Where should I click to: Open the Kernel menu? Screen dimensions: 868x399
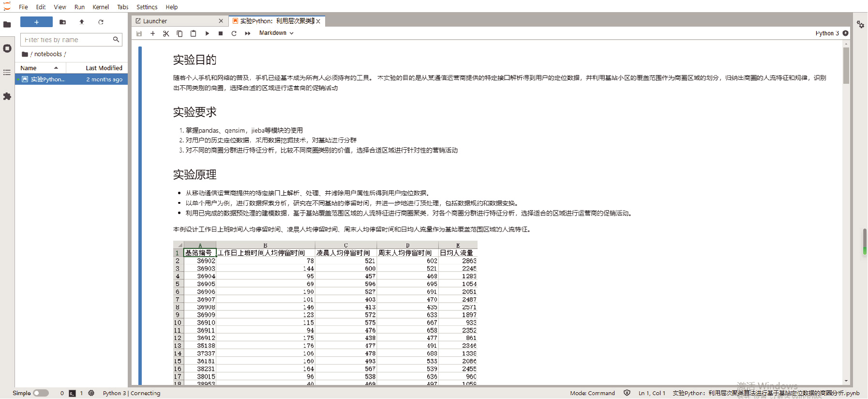pyautogui.click(x=101, y=7)
